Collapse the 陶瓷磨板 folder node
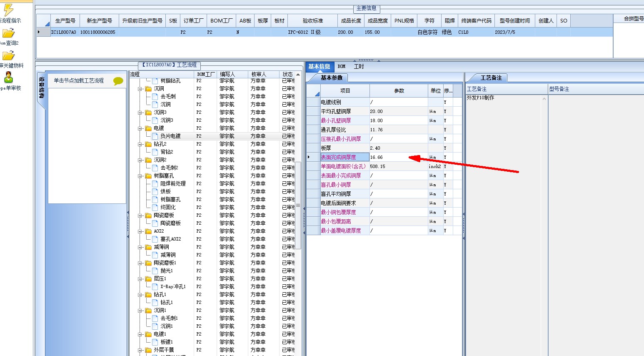 pos(140,216)
